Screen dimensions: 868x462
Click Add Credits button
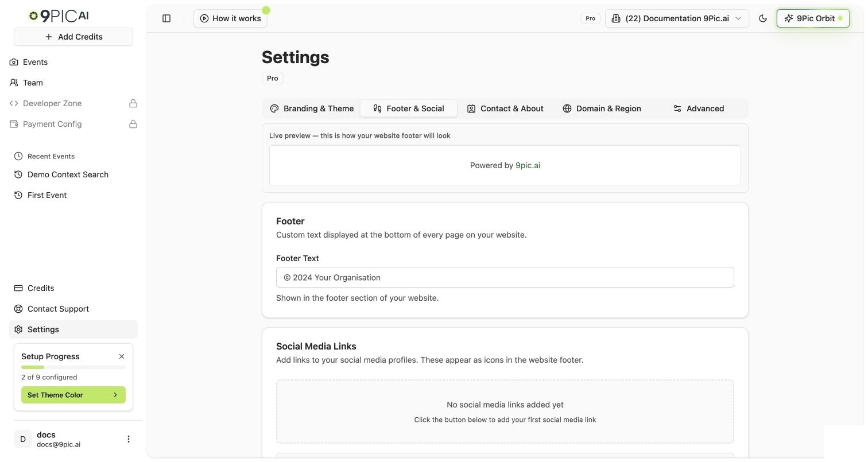pyautogui.click(x=73, y=37)
